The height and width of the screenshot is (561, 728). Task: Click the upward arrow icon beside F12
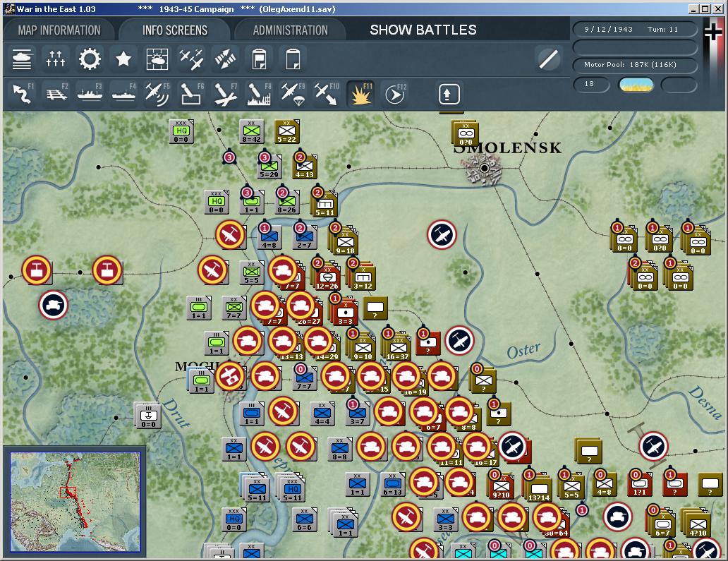coord(448,95)
